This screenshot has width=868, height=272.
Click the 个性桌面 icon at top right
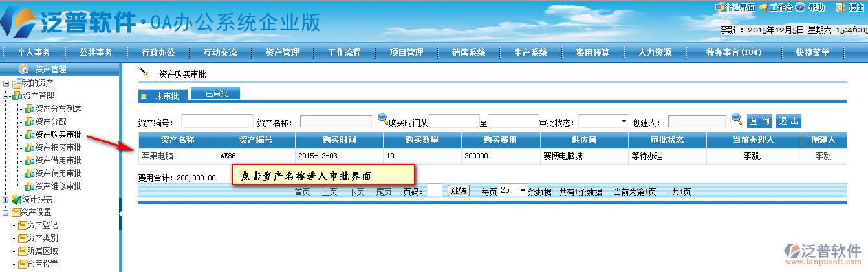719,8
